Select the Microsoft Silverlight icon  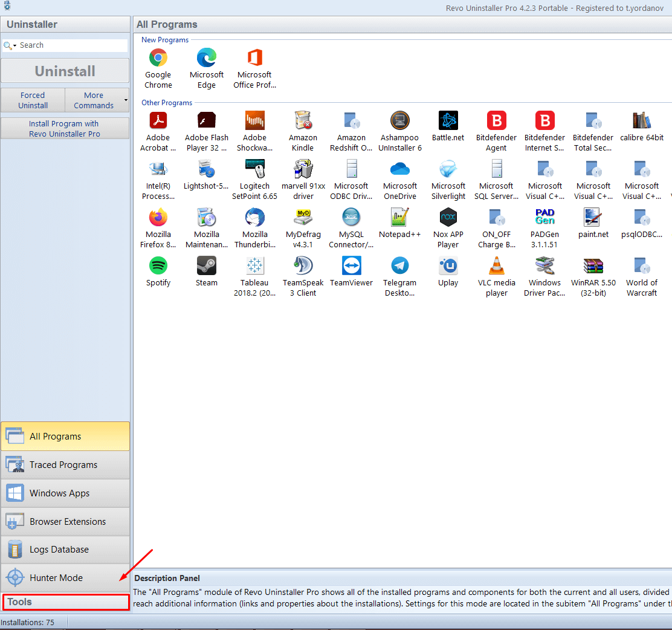click(448, 169)
